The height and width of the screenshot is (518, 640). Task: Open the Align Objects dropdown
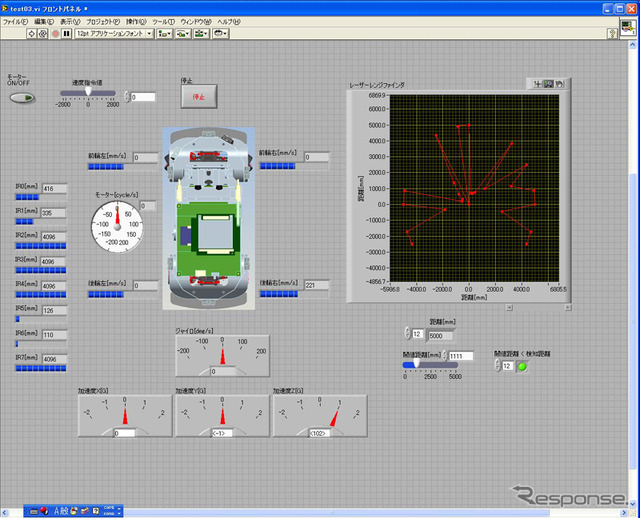(x=164, y=33)
